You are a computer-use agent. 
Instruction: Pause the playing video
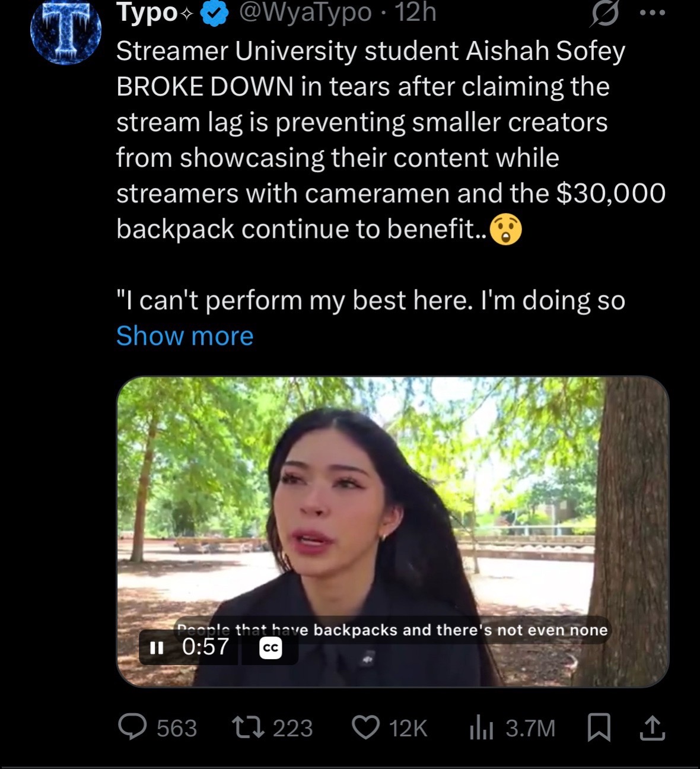pos(157,647)
